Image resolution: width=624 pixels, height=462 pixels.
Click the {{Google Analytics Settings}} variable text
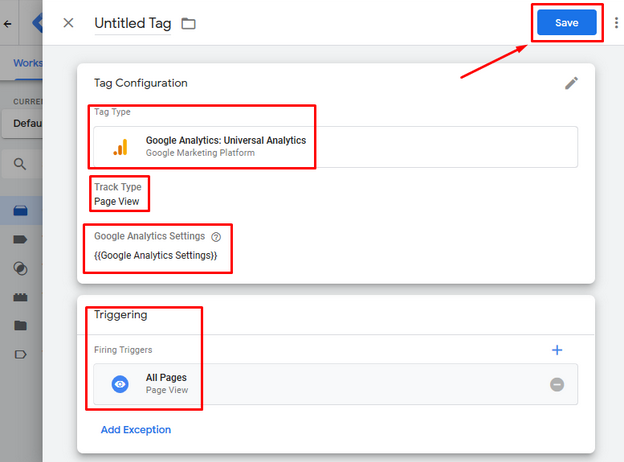tap(156, 255)
